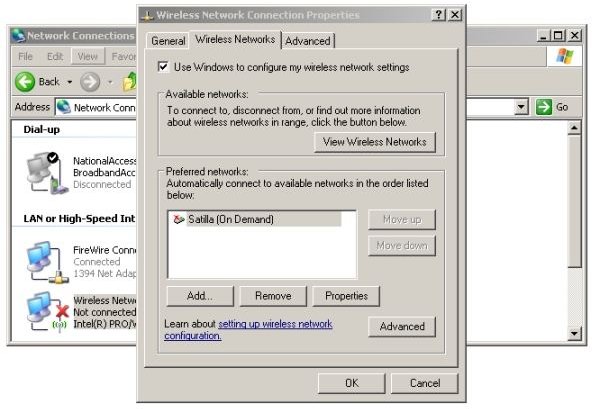Viewport: 592px width, 409px height.
Task: Toggle Use Windows to configure wireless settings
Action: (163, 67)
